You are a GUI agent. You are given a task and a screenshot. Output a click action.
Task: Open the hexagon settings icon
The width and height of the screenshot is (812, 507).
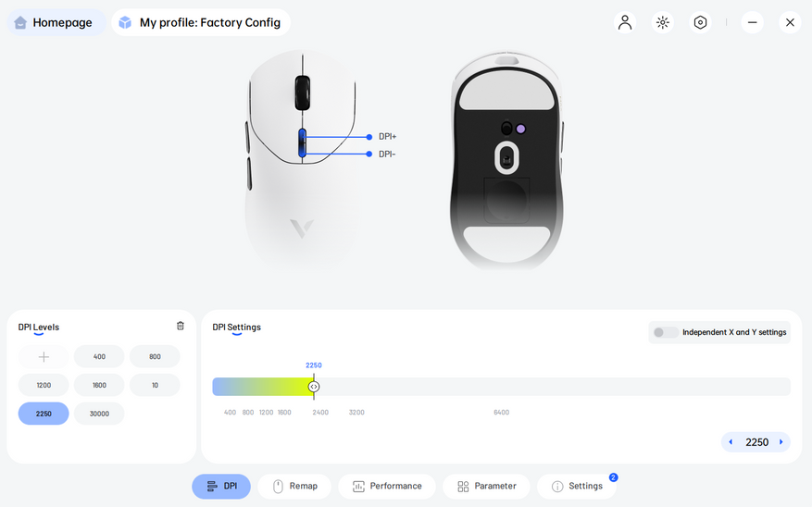click(700, 22)
